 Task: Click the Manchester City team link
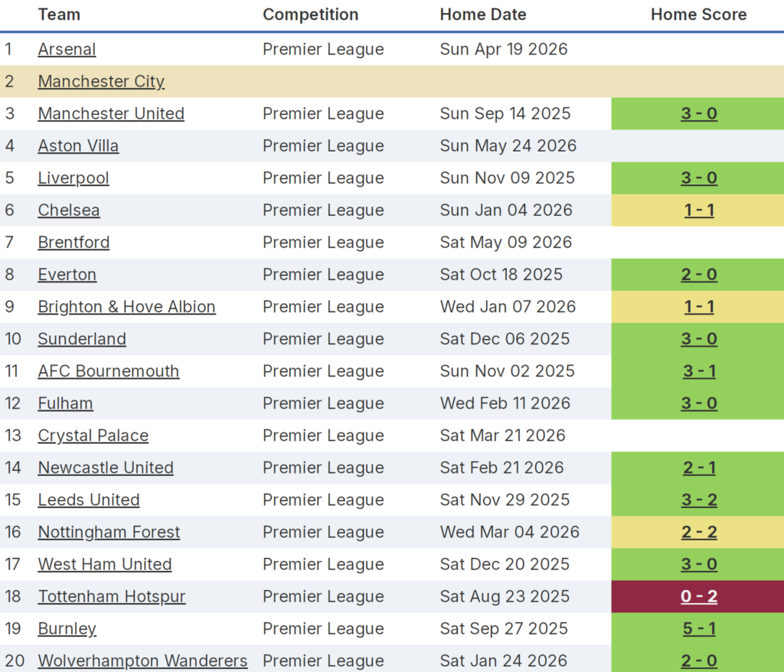tap(101, 82)
